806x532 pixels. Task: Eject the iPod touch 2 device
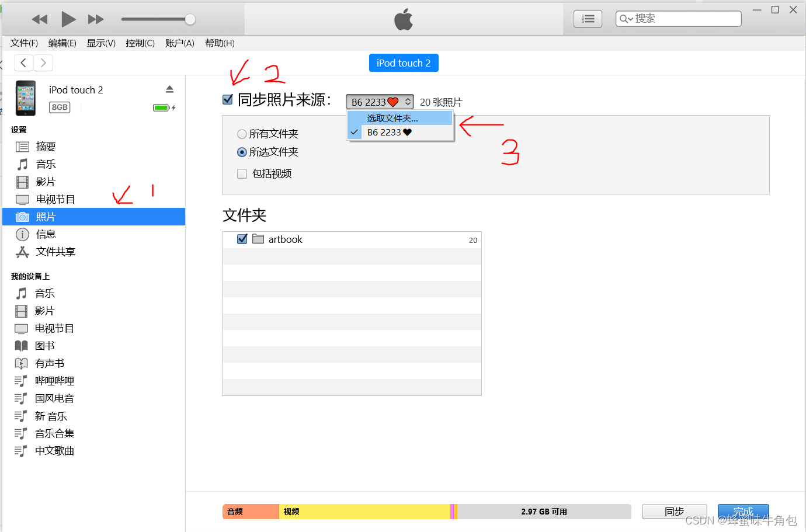169,89
